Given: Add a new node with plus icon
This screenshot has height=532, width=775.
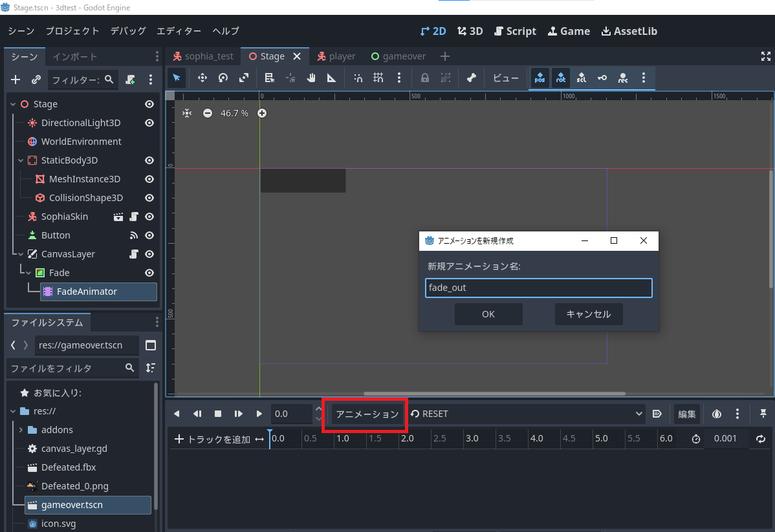Looking at the screenshot, I should click(x=16, y=80).
